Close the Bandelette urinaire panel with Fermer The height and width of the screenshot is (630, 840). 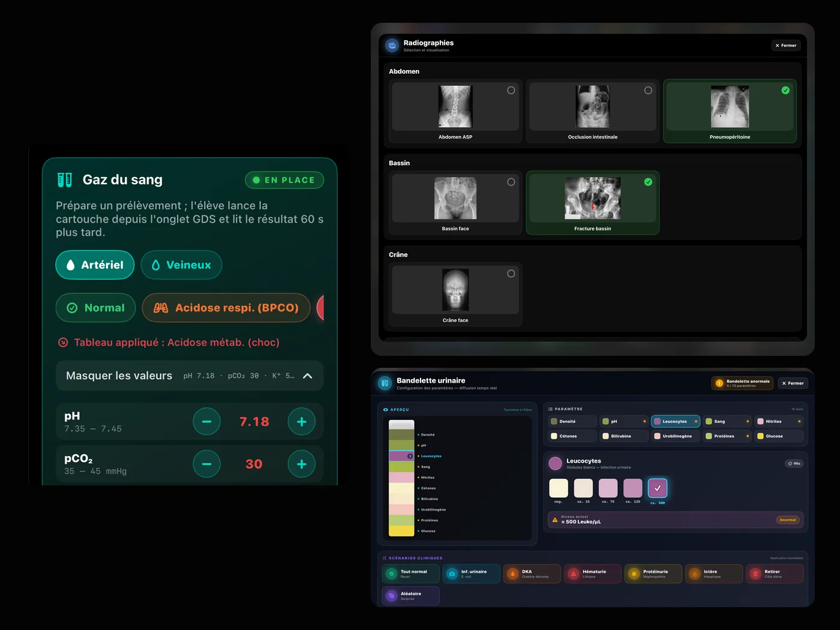tap(793, 383)
